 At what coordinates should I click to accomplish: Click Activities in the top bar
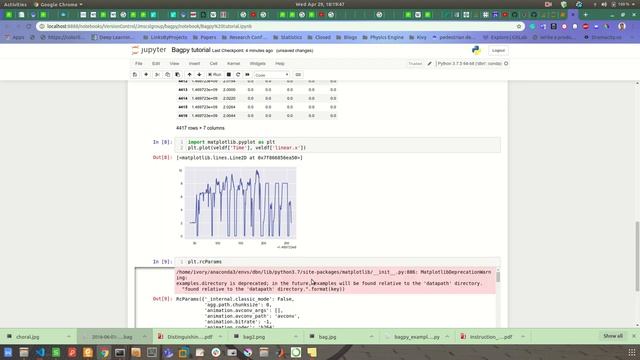point(15,4)
